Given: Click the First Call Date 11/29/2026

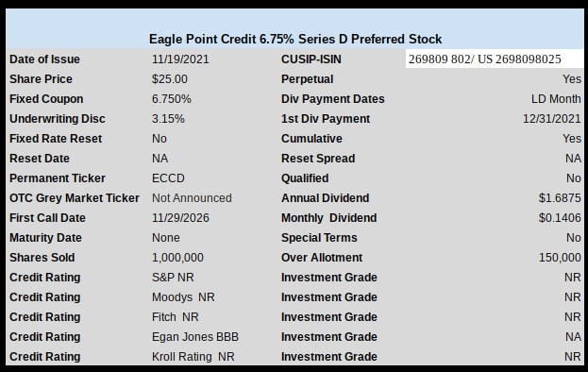Looking at the screenshot, I should tap(180, 218).
